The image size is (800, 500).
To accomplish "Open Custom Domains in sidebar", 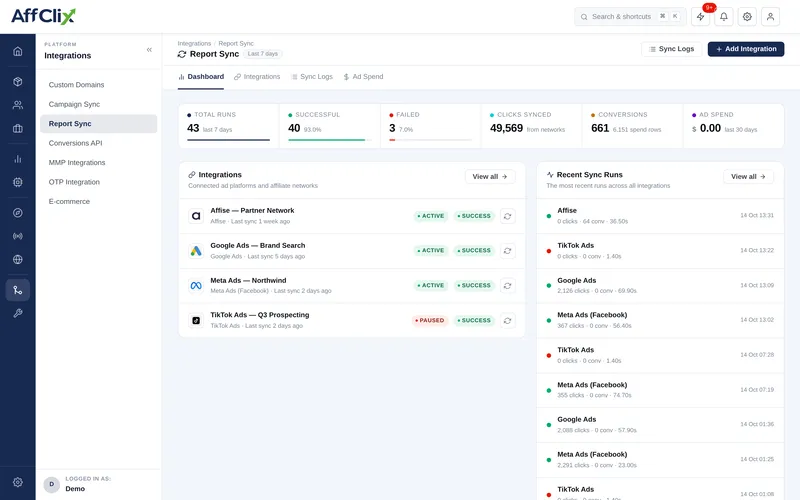I will [x=98, y=85].
